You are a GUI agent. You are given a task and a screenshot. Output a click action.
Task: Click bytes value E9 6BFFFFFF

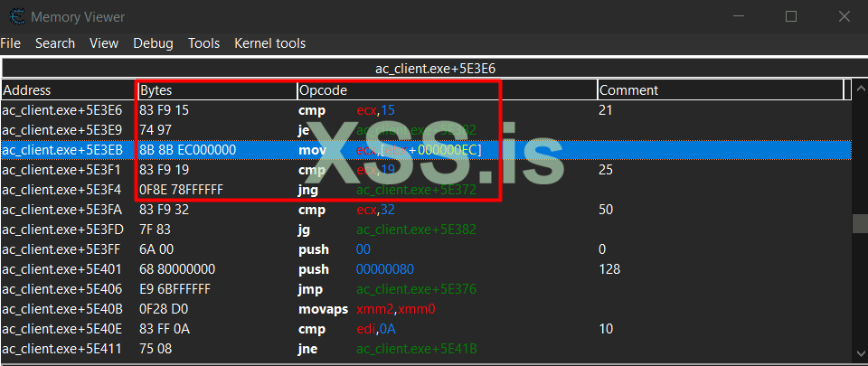(175, 289)
